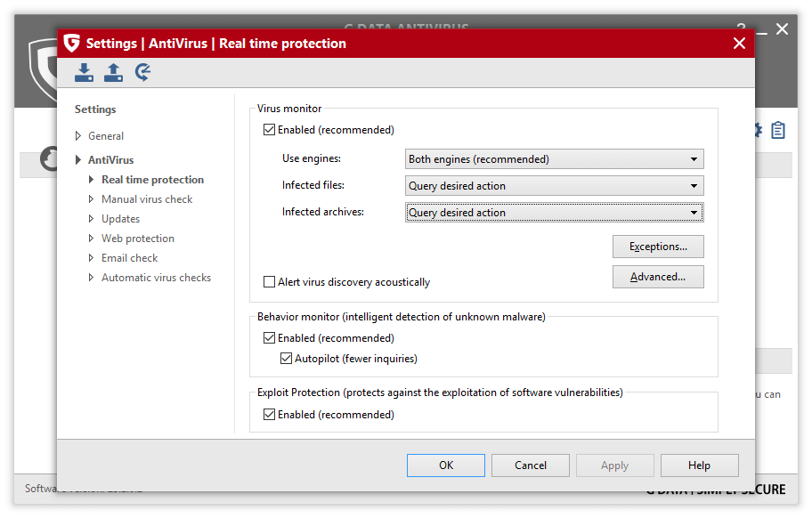Click the Exceptions... button

[x=658, y=247]
